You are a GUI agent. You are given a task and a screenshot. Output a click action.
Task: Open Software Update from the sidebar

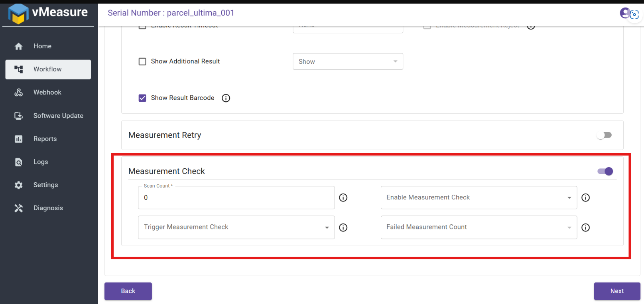[x=58, y=116]
